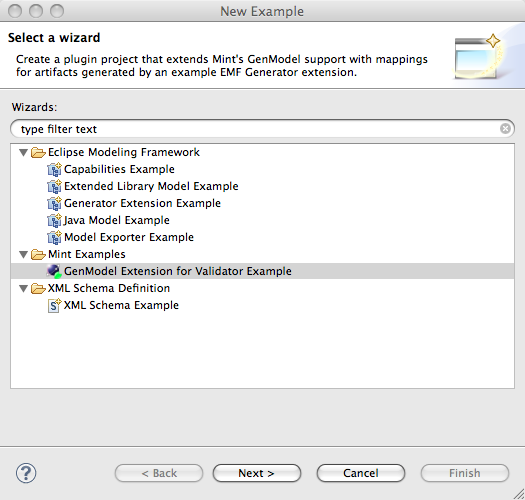Click the Mint Examples folder icon
Image resolution: width=525 pixels, height=500 pixels.
[x=38, y=255]
